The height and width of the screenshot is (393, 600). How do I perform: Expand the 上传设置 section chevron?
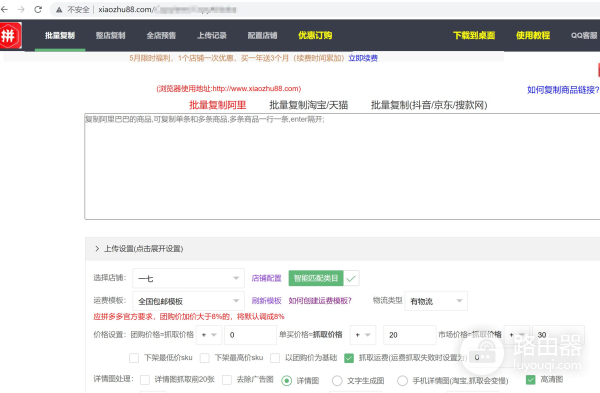[97, 249]
